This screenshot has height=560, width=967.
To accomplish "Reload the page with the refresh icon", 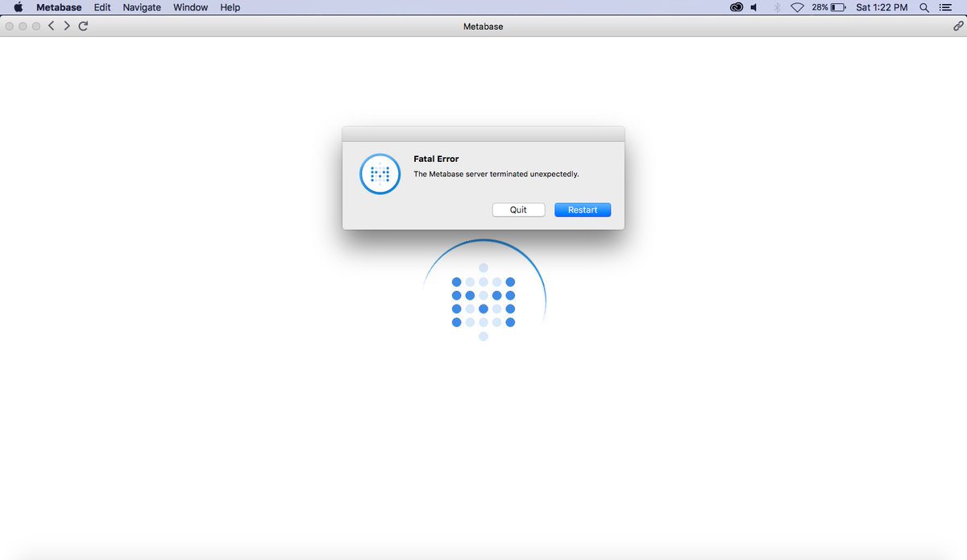I will tap(83, 26).
